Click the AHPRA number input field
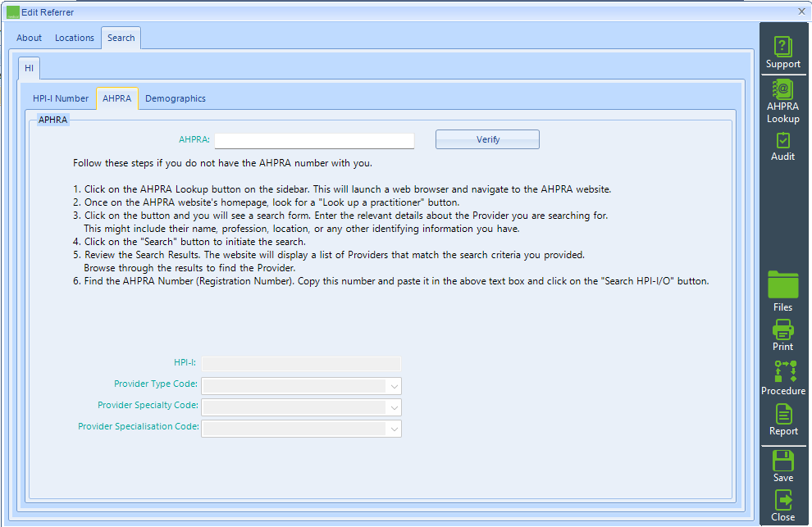This screenshot has width=812, height=527. [x=314, y=141]
